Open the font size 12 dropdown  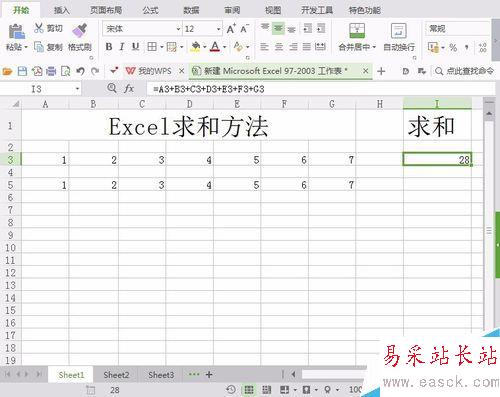point(219,29)
